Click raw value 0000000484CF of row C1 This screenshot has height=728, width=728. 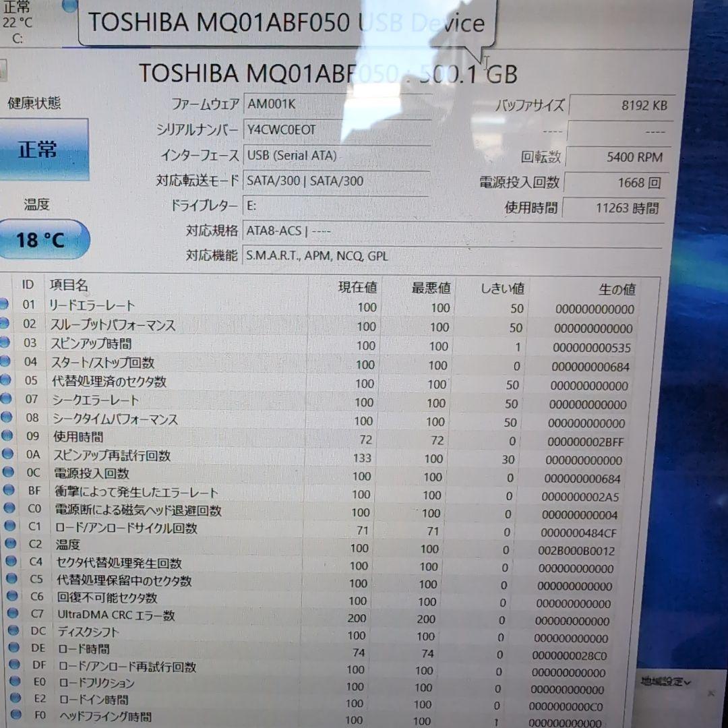point(578,533)
